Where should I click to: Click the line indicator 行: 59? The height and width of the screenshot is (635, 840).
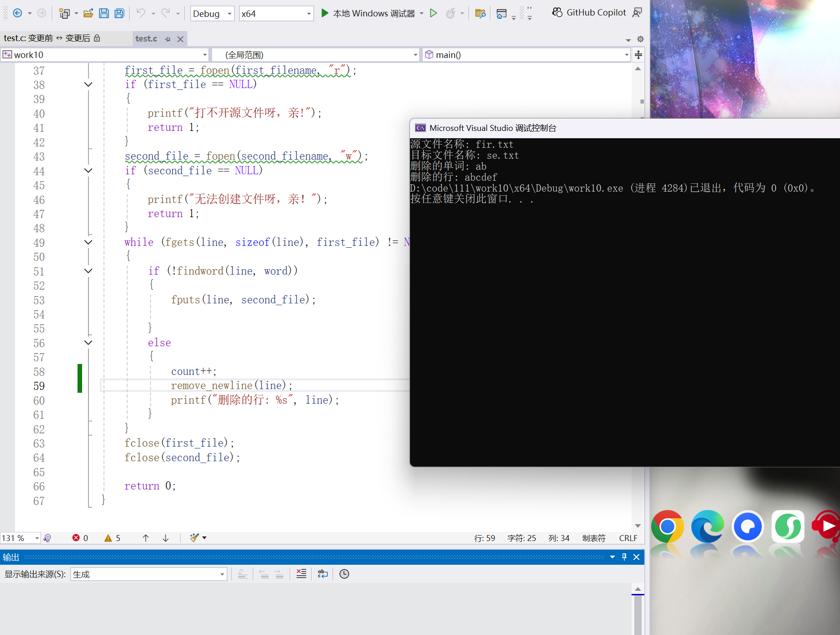(484, 538)
